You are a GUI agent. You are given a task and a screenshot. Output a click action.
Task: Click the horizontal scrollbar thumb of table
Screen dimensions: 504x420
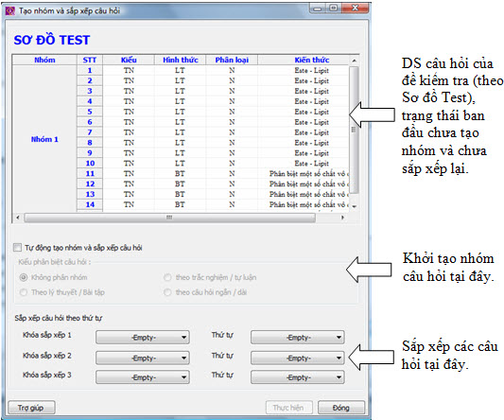[x=169, y=218]
